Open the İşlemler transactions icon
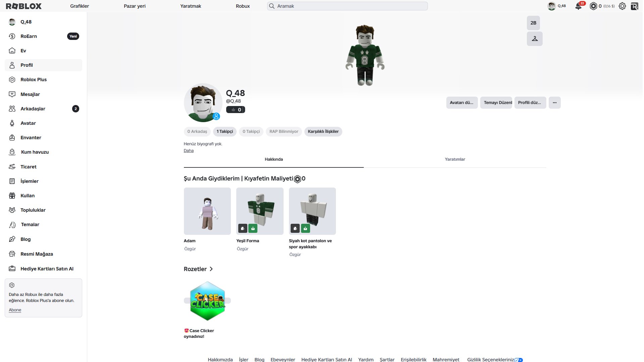The width and height of the screenshot is (644, 362). tap(12, 181)
